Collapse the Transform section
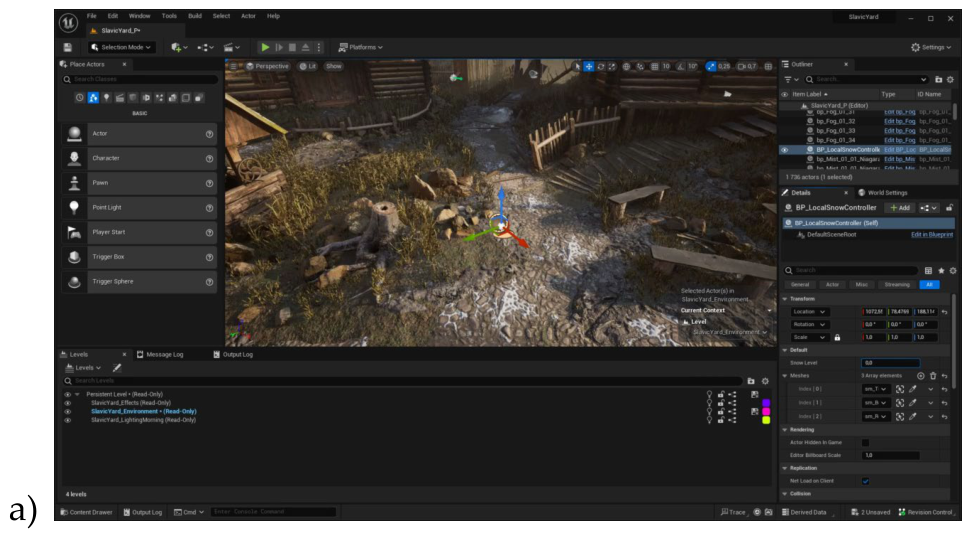The width and height of the screenshot is (970, 535). [785, 299]
